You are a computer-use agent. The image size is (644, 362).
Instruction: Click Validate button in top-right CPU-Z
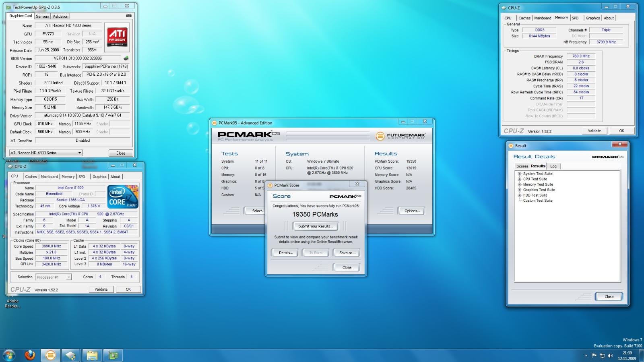click(594, 130)
